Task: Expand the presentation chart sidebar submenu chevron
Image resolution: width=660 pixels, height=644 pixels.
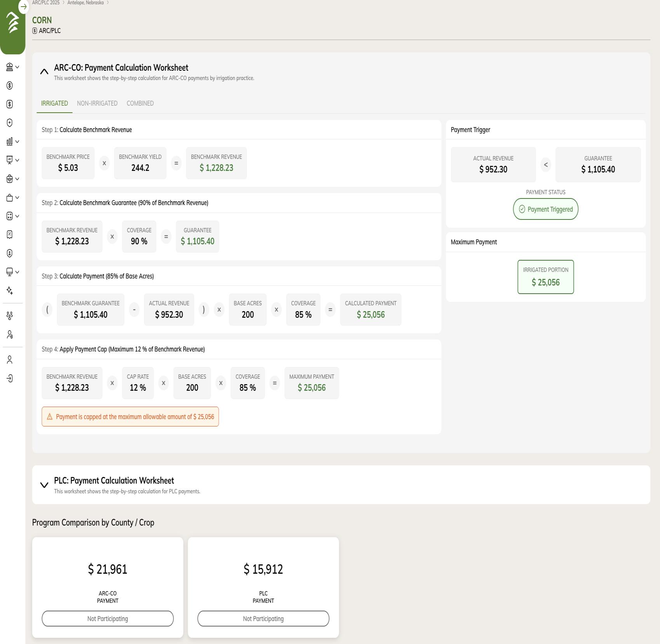Action: (x=17, y=160)
